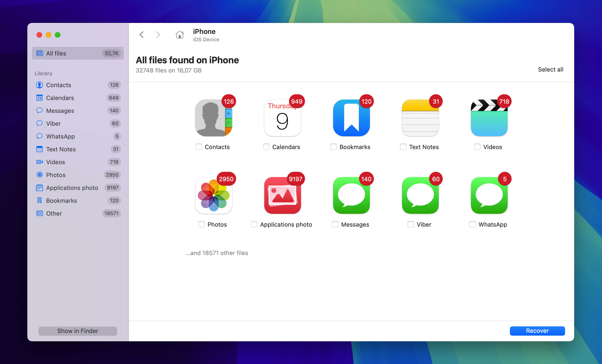
Task: Click the Select all link
Action: pos(550,69)
